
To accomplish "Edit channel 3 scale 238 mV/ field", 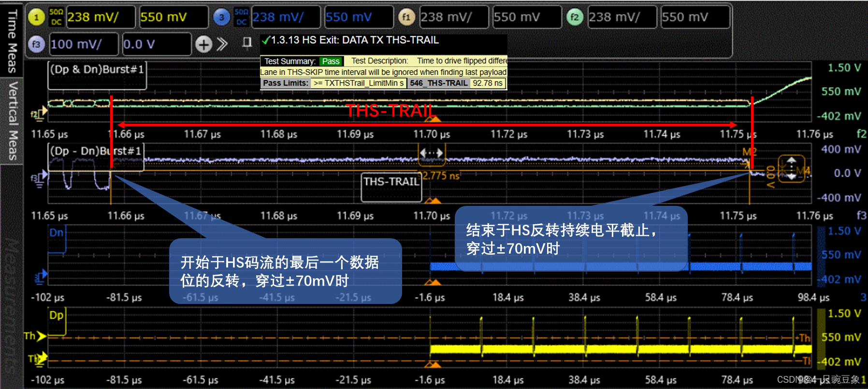I will click(x=286, y=17).
